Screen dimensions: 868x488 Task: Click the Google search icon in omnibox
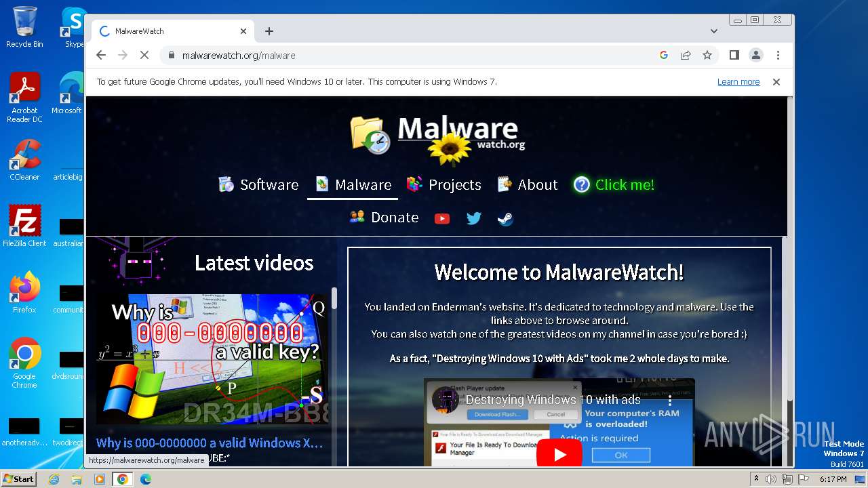click(664, 56)
